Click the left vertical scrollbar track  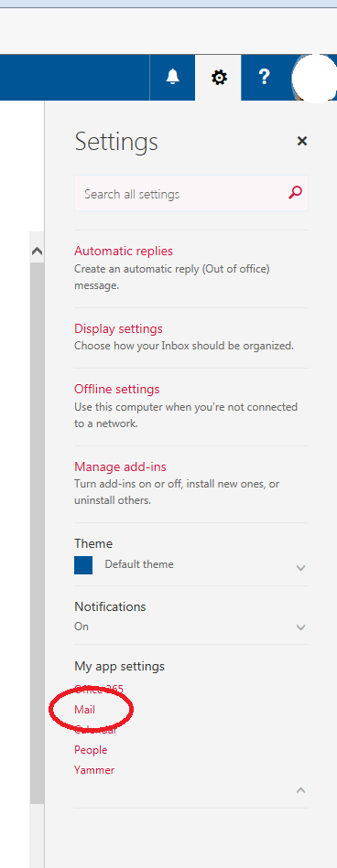[38, 533]
